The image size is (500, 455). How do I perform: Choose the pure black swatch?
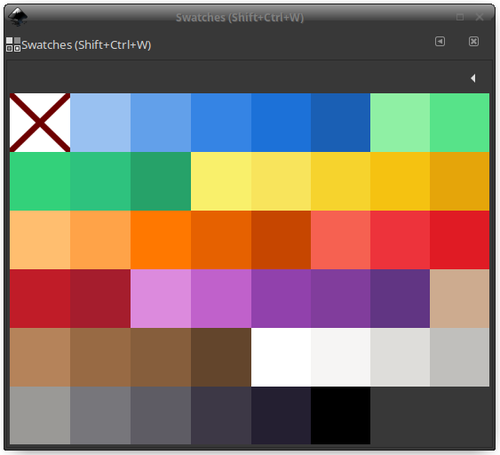click(x=340, y=415)
